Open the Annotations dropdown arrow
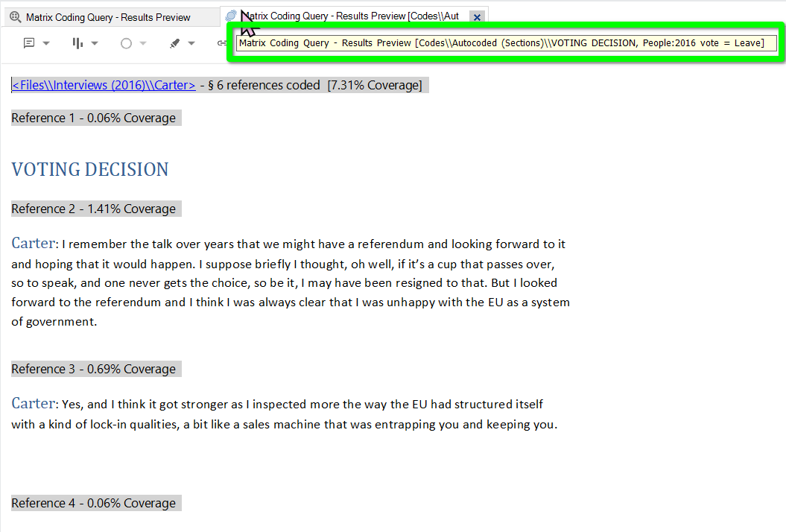Image resolution: width=786 pixels, height=532 pixels. pyautogui.click(x=46, y=43)
